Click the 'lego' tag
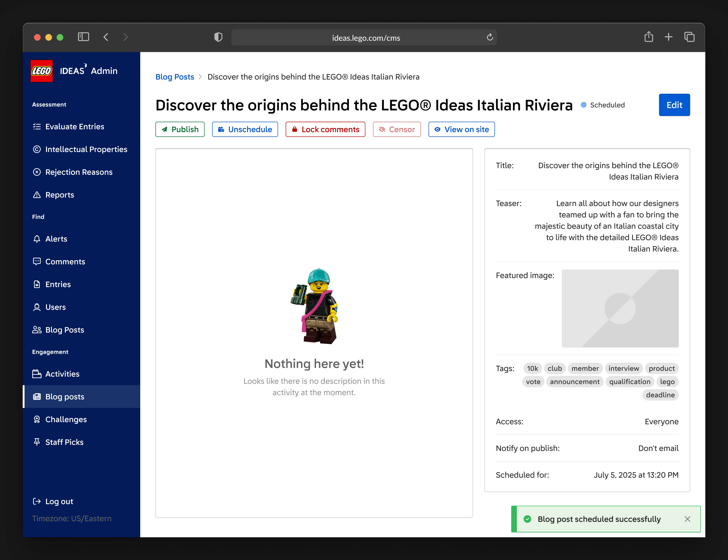 coord(667,382)
